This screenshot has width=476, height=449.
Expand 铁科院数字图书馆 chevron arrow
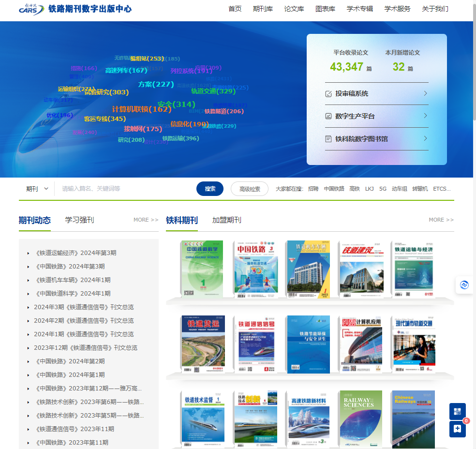[425, 138]
